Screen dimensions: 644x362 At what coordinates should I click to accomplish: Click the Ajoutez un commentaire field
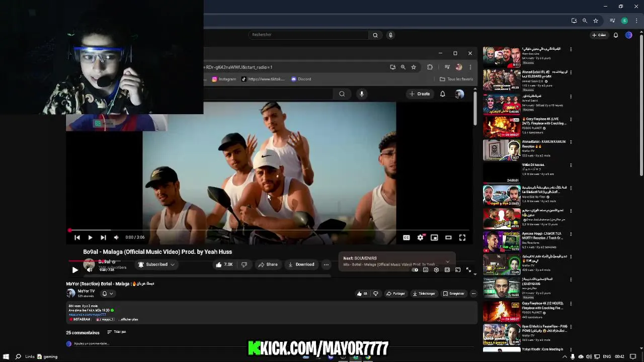pos(91,344)
